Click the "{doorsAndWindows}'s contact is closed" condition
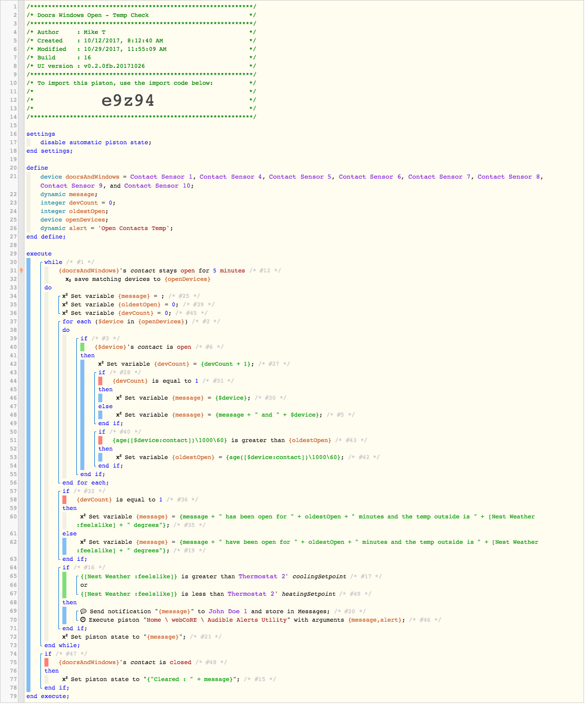This screenshot has height=707, width=588. point(125,662)
